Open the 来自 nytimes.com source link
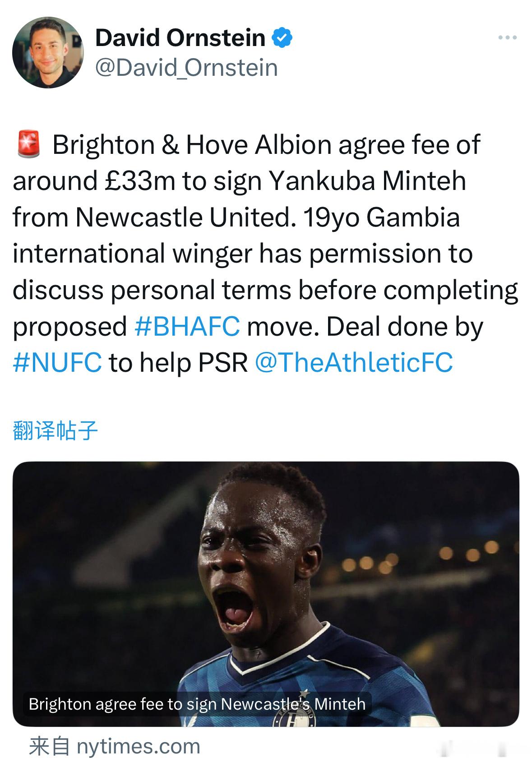 [115, 747]
